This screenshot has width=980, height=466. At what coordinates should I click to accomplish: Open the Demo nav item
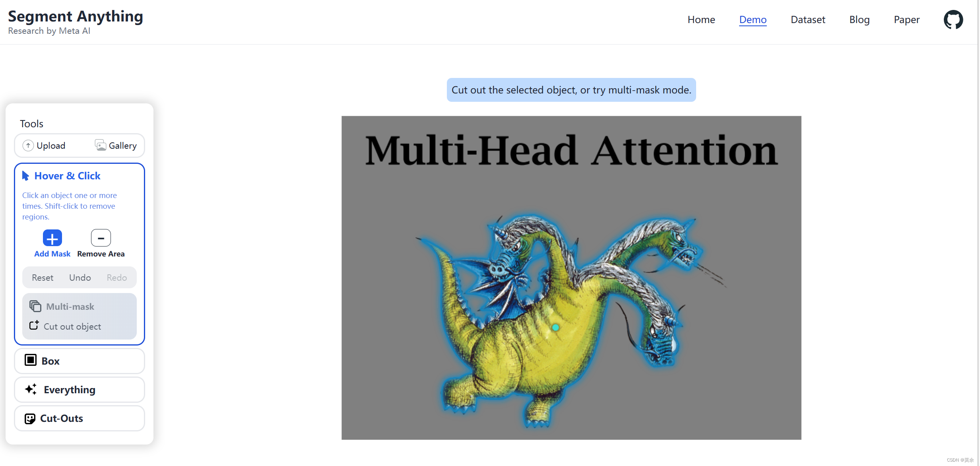753,19
